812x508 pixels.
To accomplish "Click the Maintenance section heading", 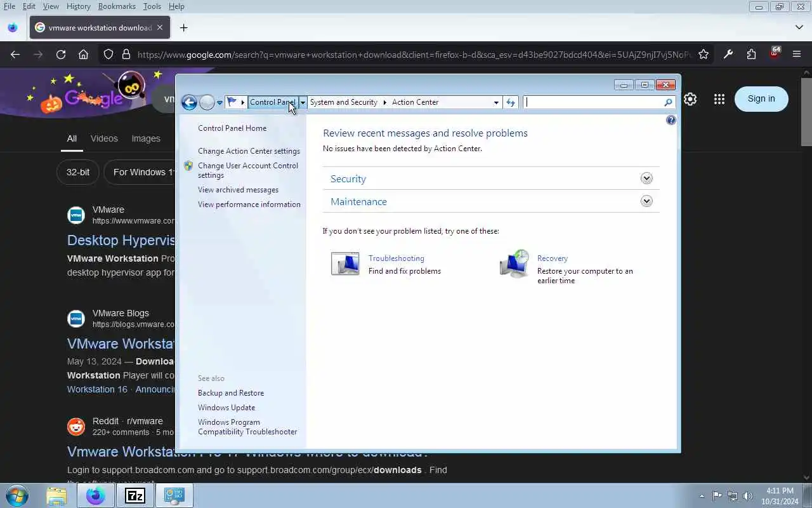I will [x=358, y=202].
